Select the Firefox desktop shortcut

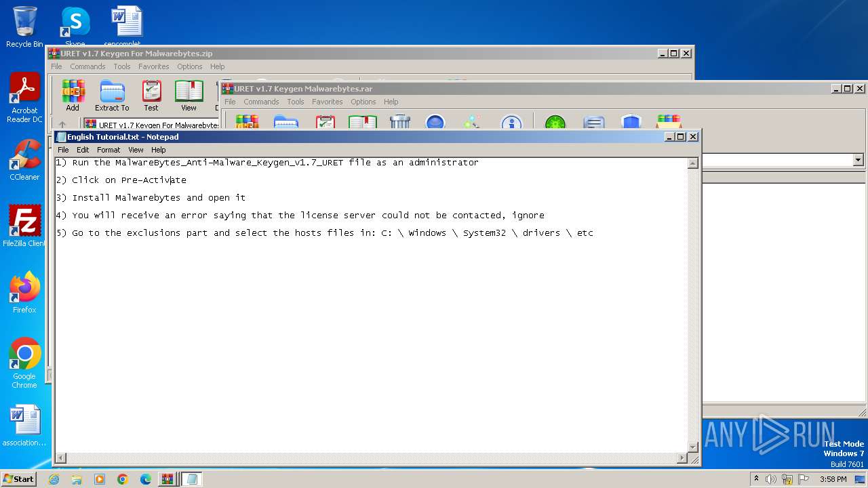coord(24,293)
